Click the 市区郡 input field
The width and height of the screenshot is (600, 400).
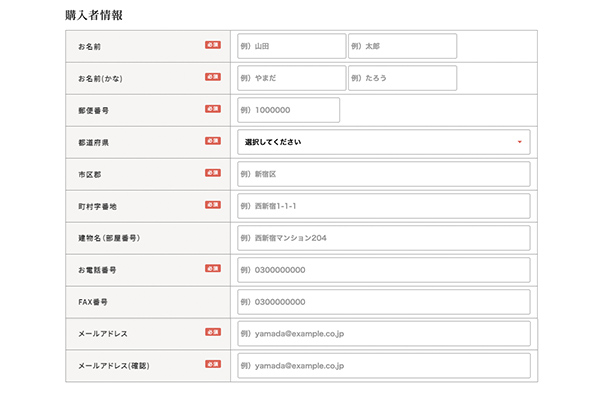[x=383, y=174]
